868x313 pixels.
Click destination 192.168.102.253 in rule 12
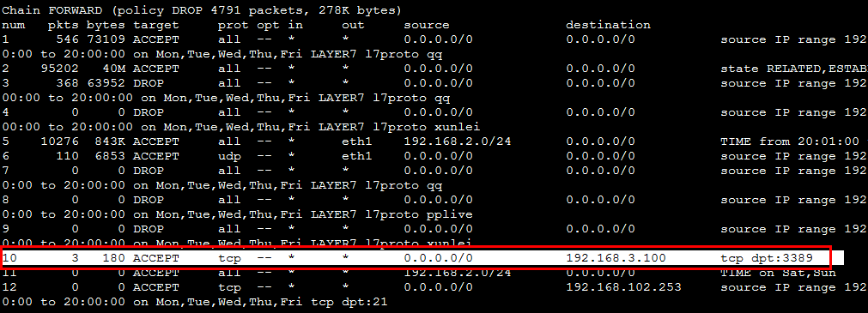(623, 287)
